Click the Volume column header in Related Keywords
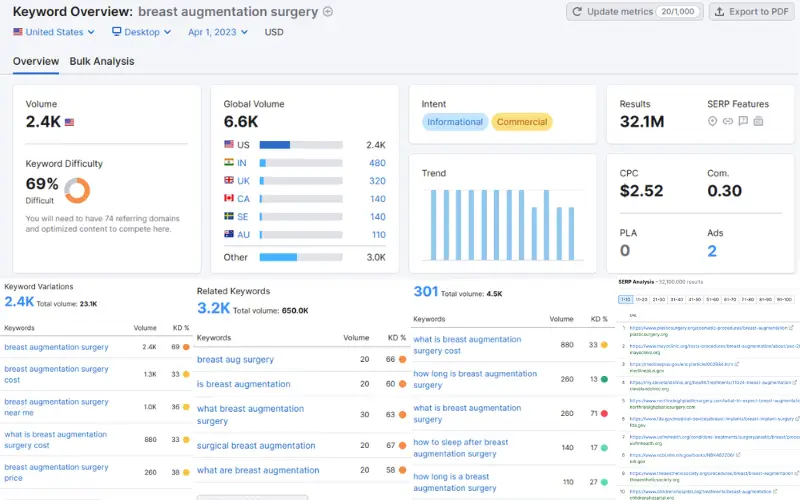 [356, 338]
